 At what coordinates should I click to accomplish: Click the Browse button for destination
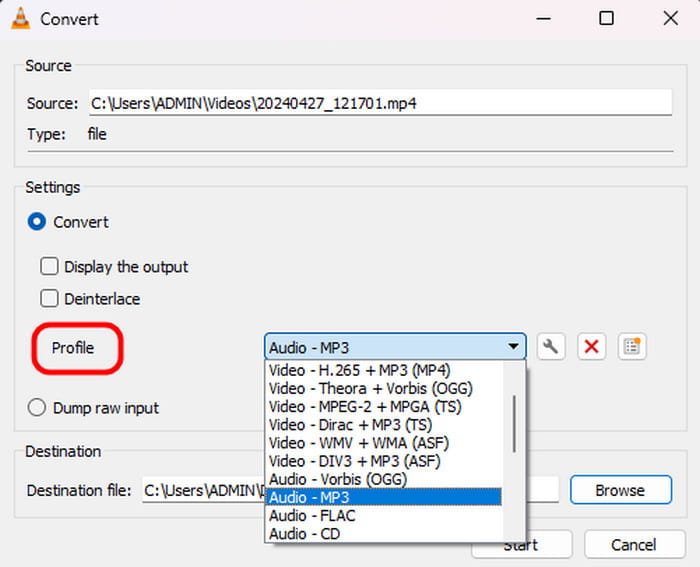tap(621, 490)
